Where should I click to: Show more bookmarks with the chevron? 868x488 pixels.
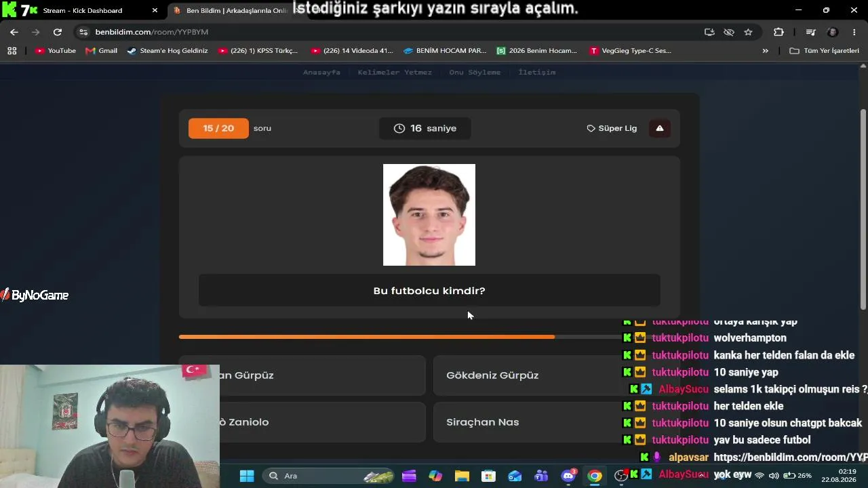point(766,51)
